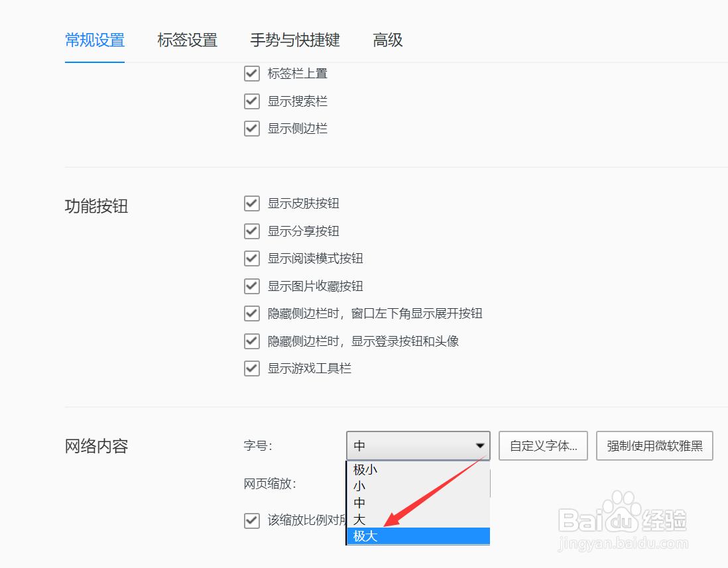
Task: Disable 显示分享按钮 option
Action: pos(252,231)
